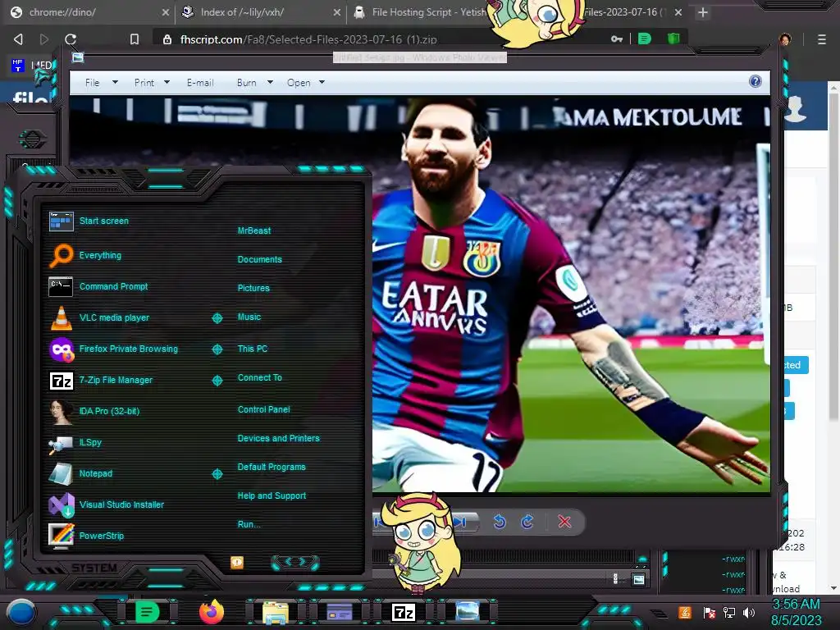
Task: Open a new browser tab
Action: coord(703,12)
